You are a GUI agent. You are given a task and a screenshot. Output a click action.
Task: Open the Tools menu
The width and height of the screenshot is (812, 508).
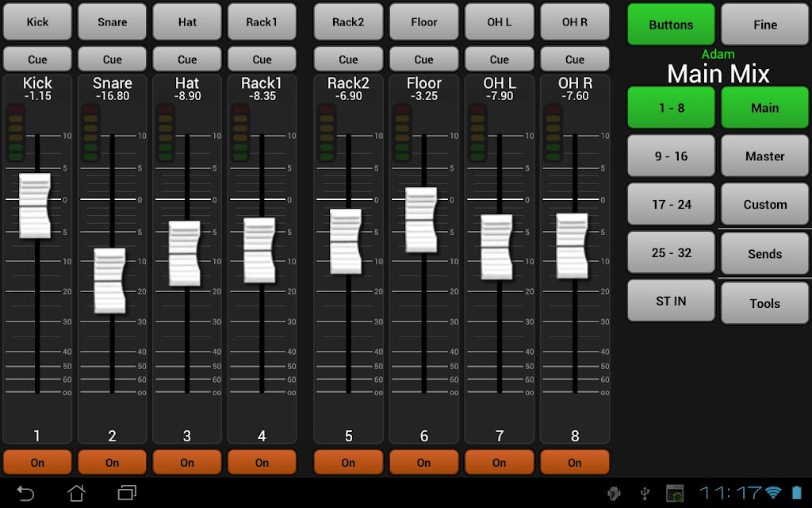click(765, 303)
